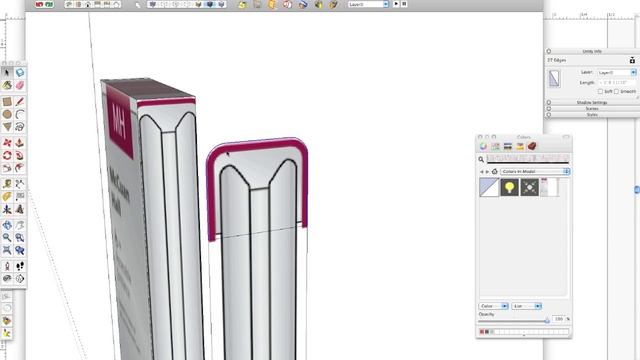The height and width of the screenshot is (360, 640).
Task: Open Entity Info Layer dropdown
Action: (616, 72)
